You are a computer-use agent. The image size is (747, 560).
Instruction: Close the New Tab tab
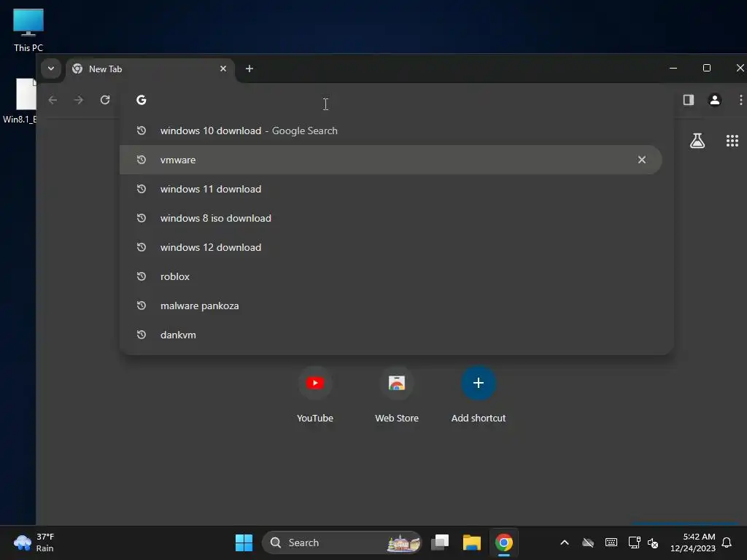(223, 69)
